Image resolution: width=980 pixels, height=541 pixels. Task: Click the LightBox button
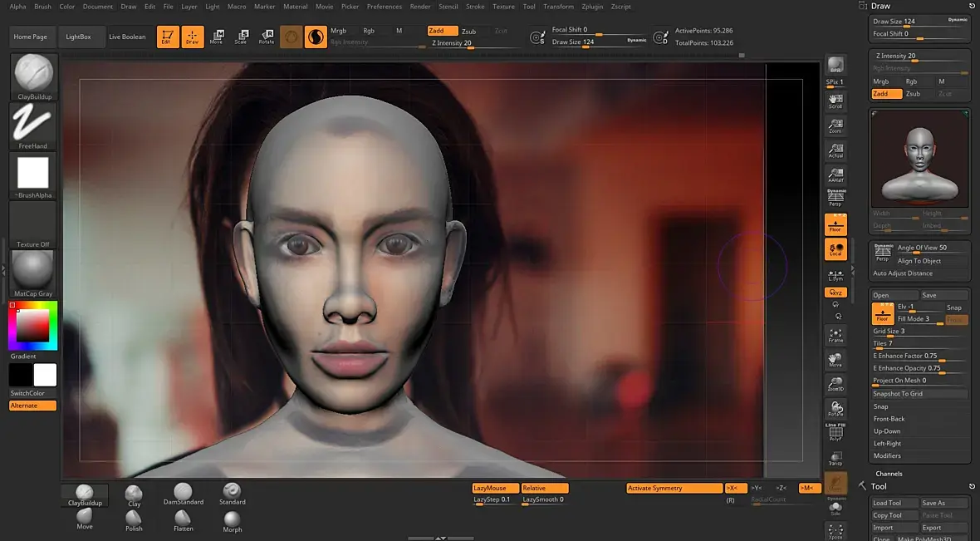[x=79, y=37]
